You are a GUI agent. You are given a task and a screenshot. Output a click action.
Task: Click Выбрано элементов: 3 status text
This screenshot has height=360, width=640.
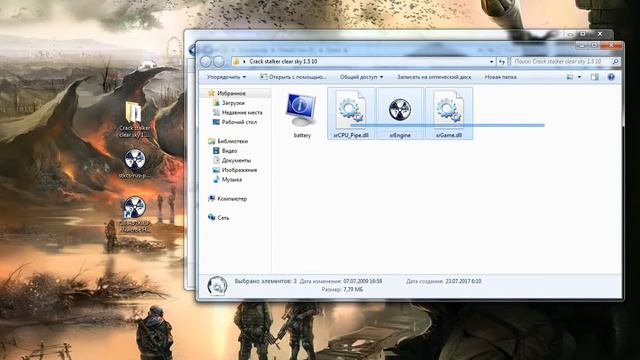[x=265, y=281]
